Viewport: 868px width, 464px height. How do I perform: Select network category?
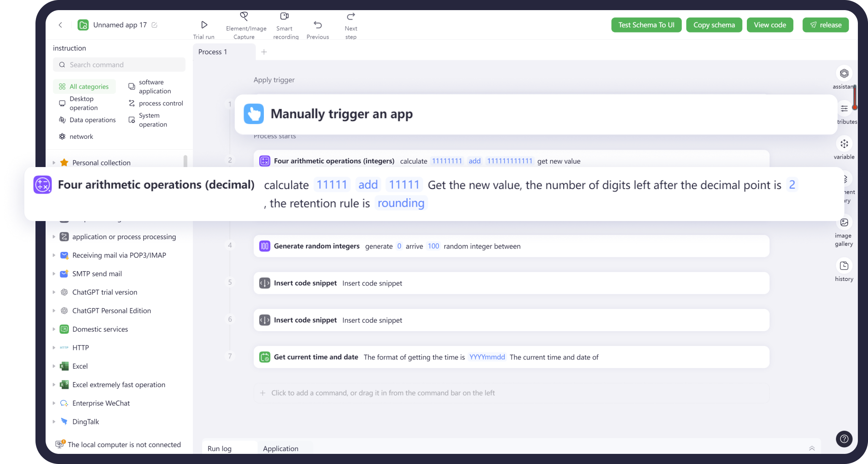[76, 136]
